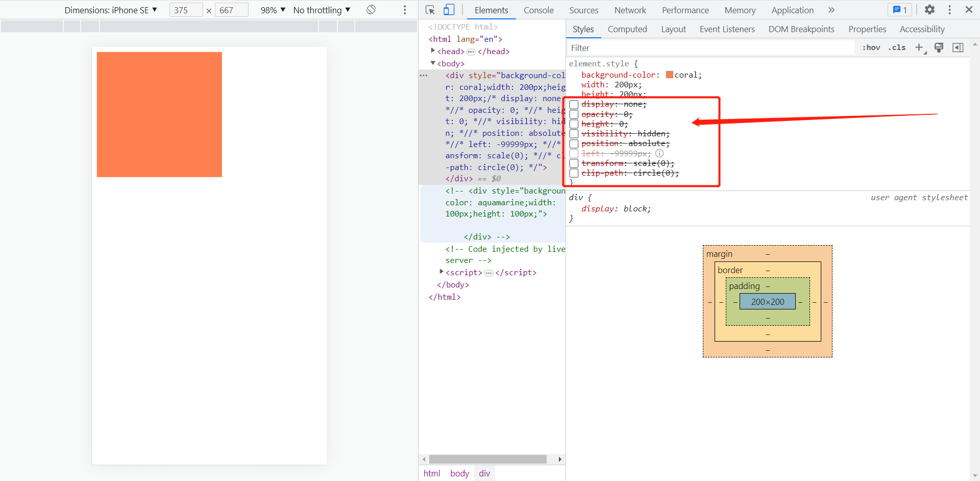Open the 98% zoom dropdown

click(273, 10)
